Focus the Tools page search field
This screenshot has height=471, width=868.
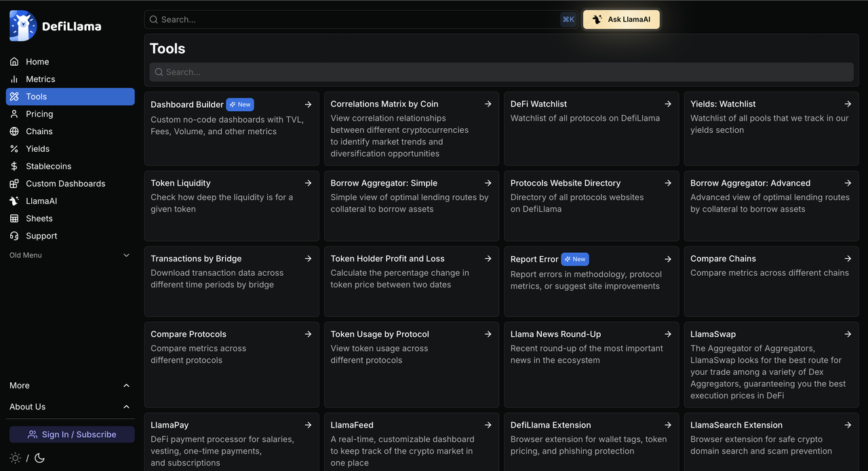pos(501,72)
